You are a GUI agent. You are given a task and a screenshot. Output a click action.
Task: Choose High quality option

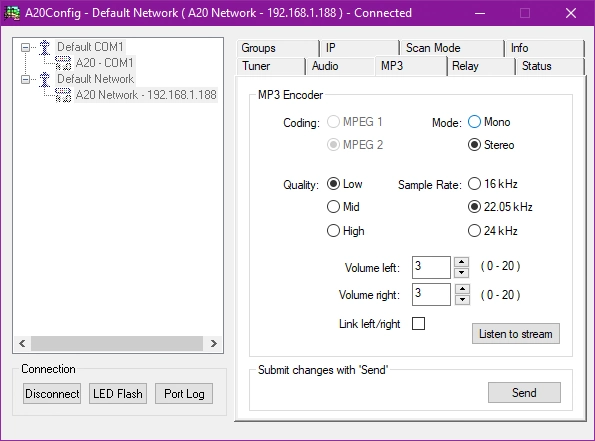[333, 231]
